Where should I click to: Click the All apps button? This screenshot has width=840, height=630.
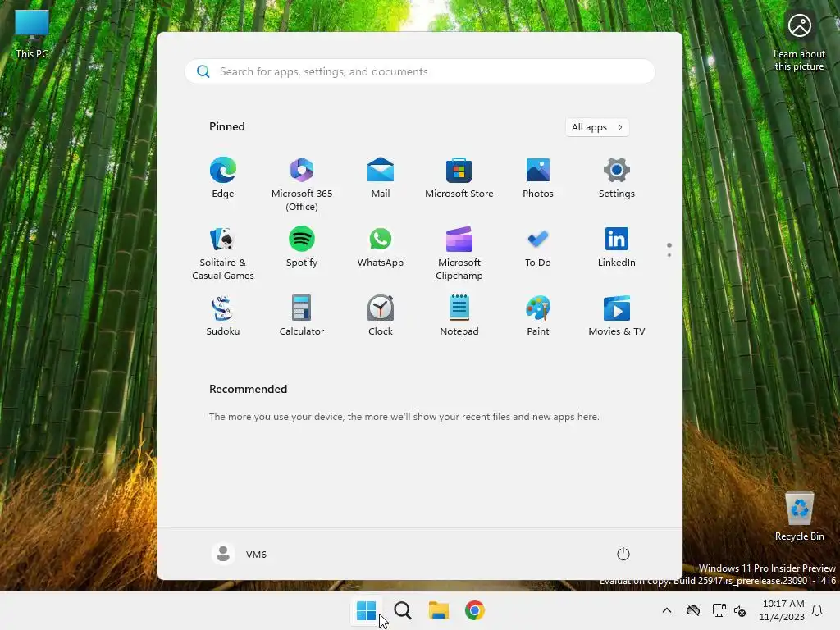(x=597, y=127)
